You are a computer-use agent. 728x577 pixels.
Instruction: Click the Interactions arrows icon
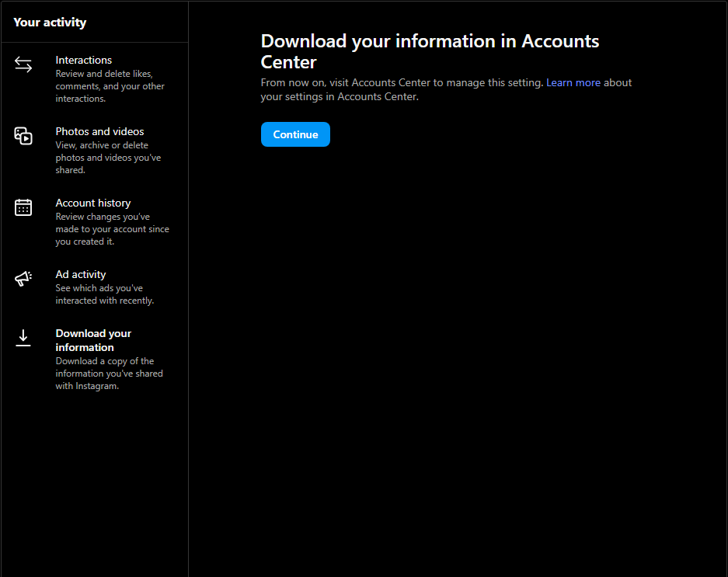[23, 64]
